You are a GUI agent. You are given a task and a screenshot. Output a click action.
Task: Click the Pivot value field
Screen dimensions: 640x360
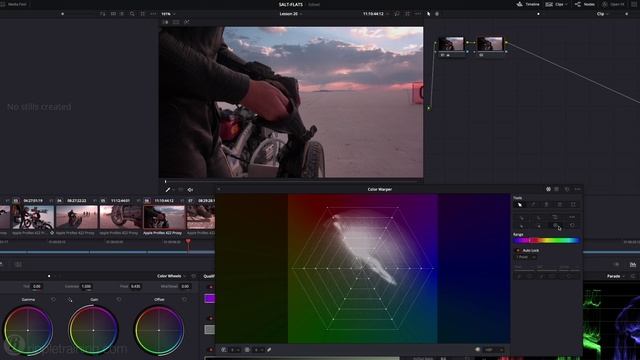click(x=136, y=287)
